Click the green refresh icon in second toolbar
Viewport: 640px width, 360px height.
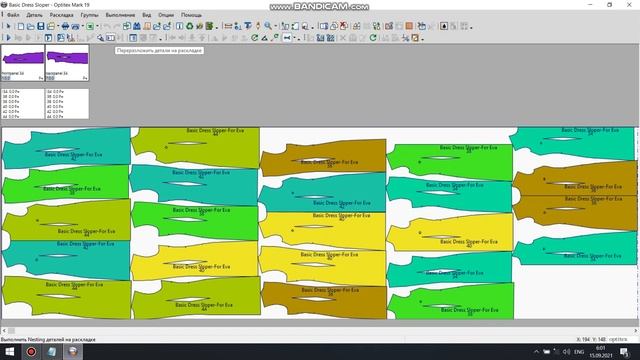coord(373,38)
